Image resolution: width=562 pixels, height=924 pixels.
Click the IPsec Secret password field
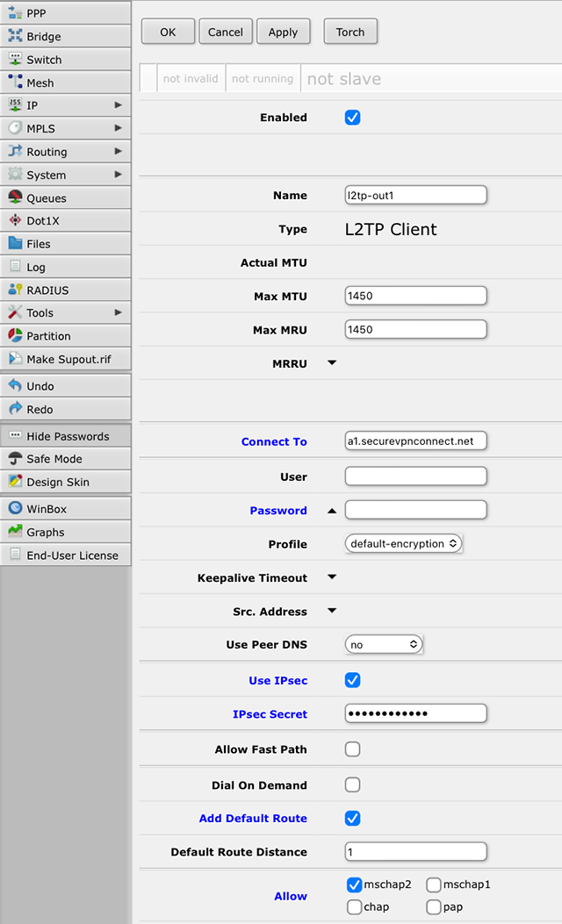point(415,713)
